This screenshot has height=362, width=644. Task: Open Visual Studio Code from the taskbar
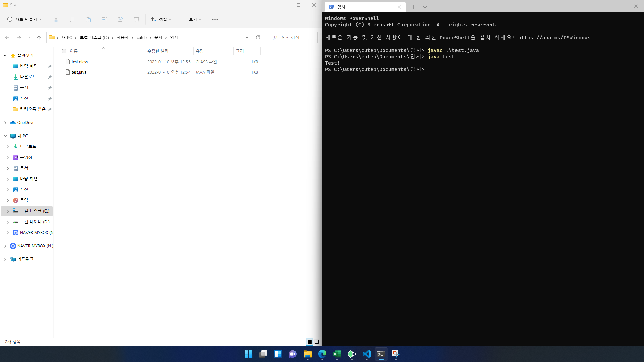[366, 354]
